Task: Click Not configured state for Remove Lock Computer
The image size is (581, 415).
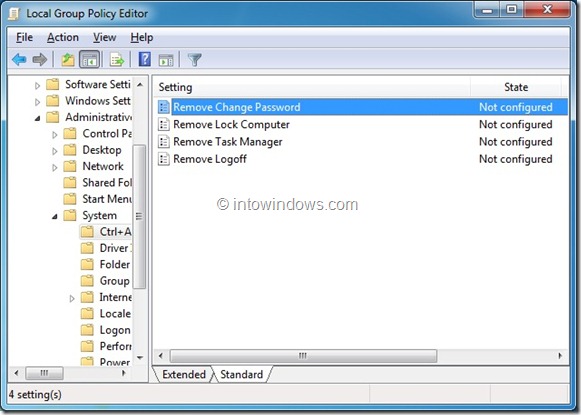Action: tap(515, 124)
